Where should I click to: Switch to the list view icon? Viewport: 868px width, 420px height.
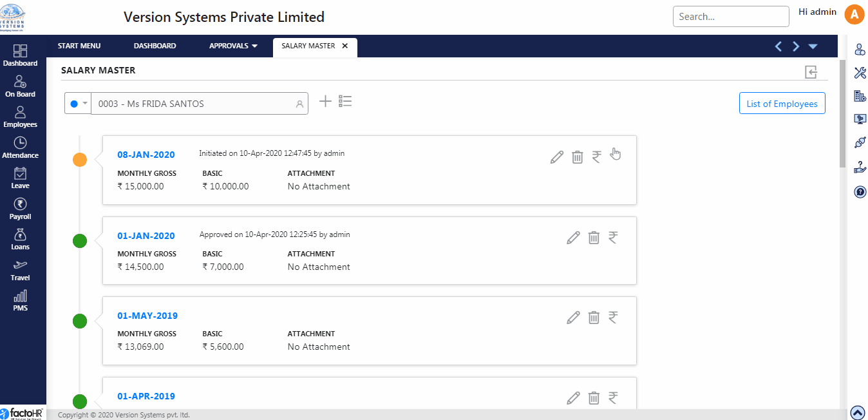click(x=345, y=101)
